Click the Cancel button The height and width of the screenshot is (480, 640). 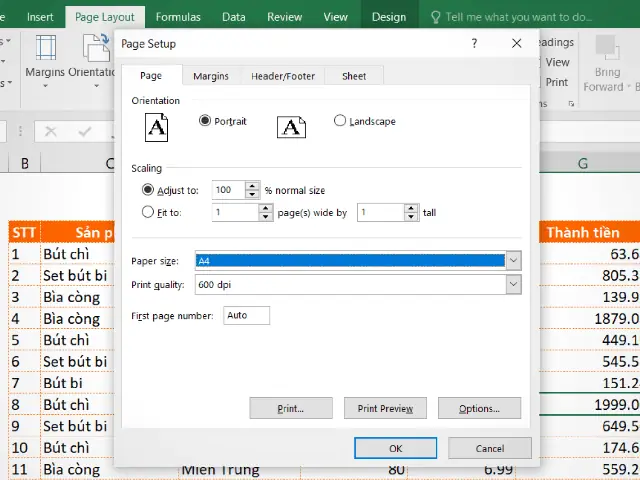tap(490, 448)
